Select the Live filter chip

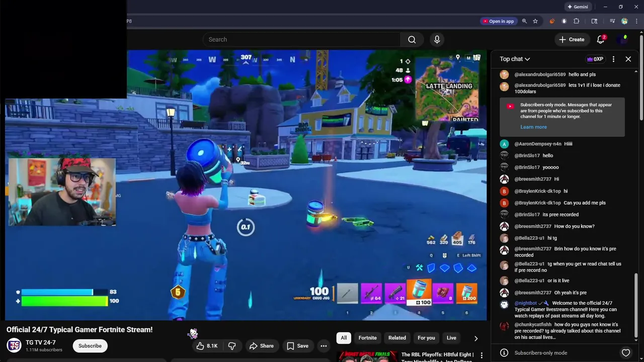coord(451,338)
